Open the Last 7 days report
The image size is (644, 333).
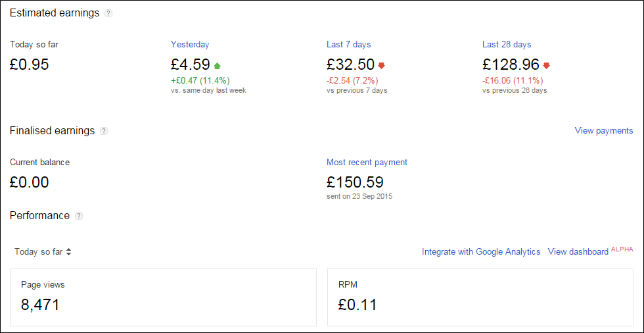click(x=349, y=44)
